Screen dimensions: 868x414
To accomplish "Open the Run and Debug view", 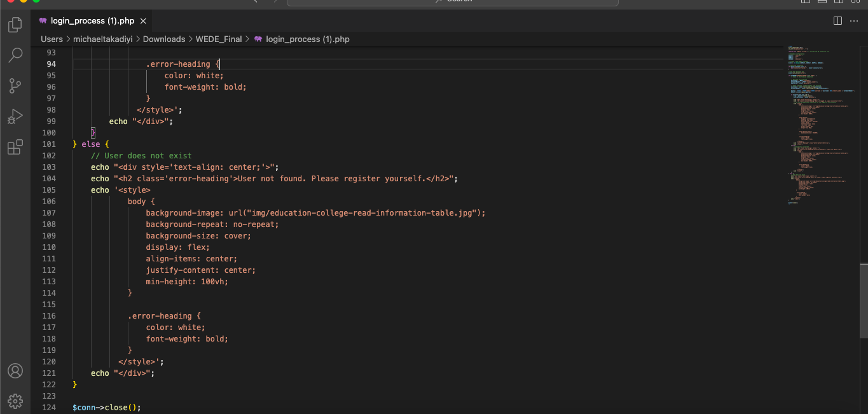I will pos(15,116).
